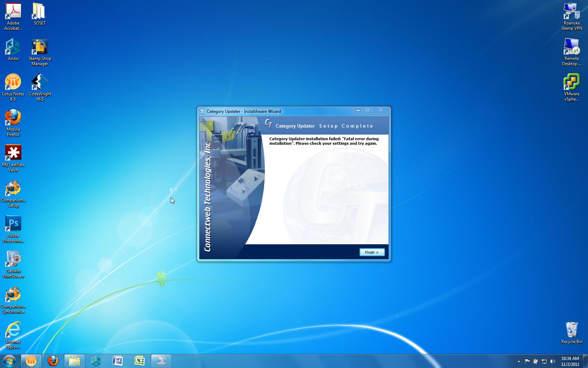Select the Roanoke Stamp VPN icon
The width and height of the screenshot is (588, 368).
click(x=572, y=16)
